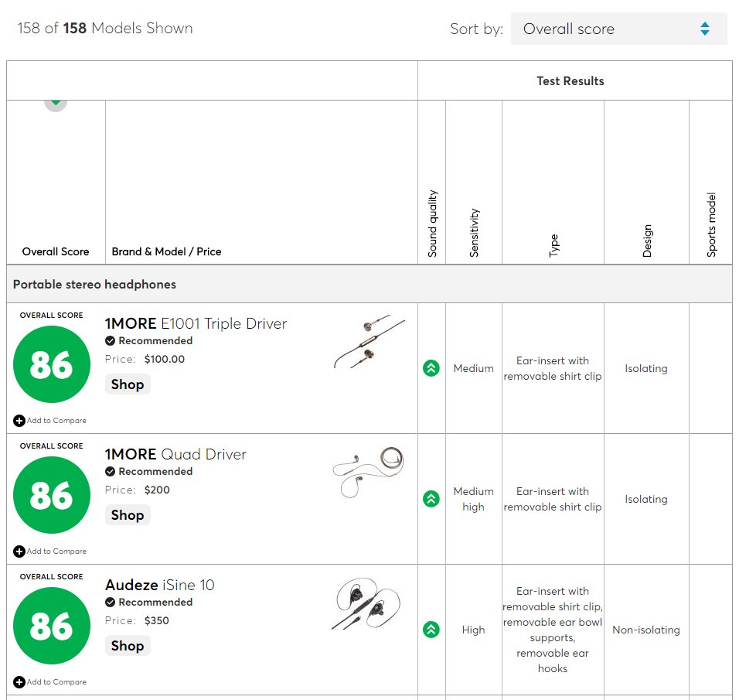
Task: Click sound quality rating icon for E1001 Triple Driver
Action: [x=431, y=368]
